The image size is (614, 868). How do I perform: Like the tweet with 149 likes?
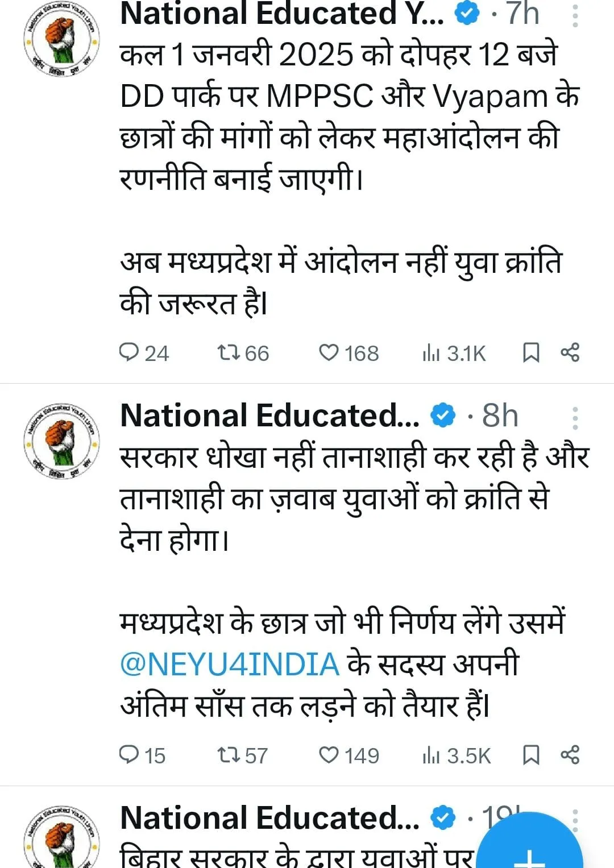pyautogui.click(x=349, y=755)
